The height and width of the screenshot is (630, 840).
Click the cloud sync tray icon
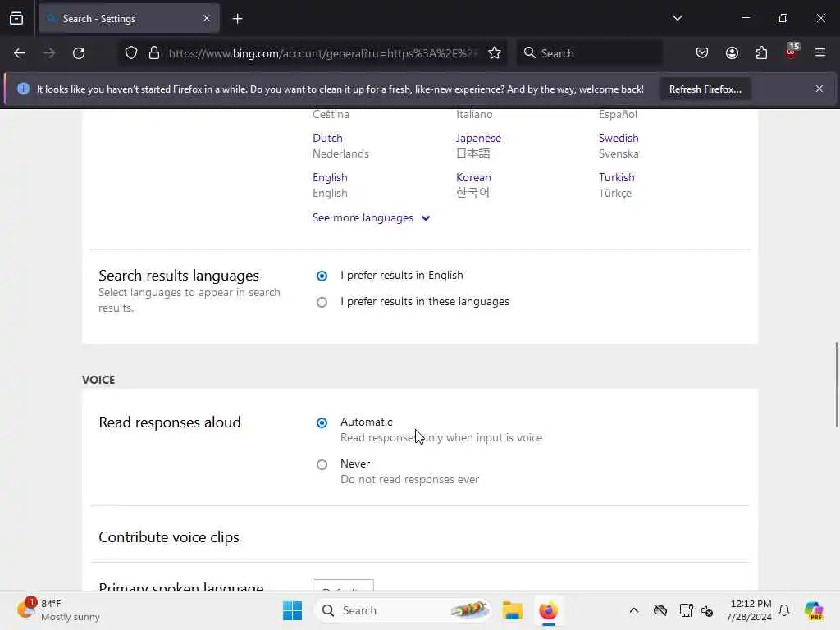click(660, 610)
